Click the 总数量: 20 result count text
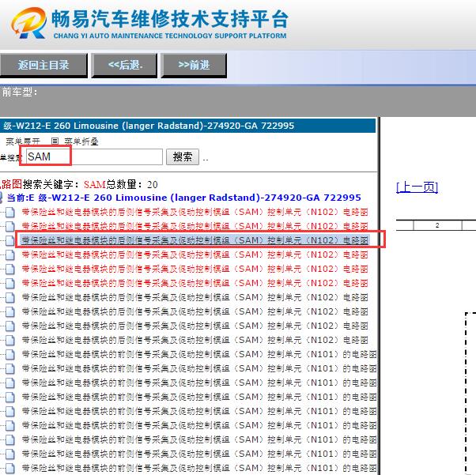476x475 pixels. pyautogui.click(x=132, y=184)
